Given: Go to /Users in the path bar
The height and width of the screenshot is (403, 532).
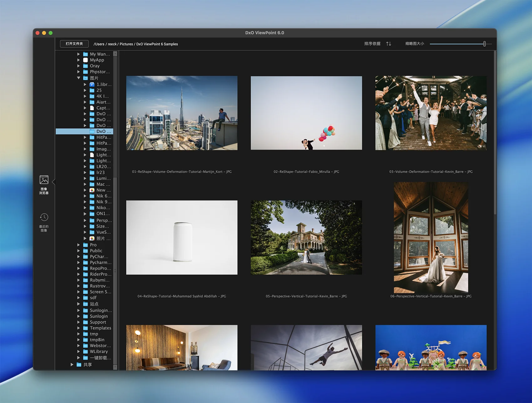Looking at the screenshot, I should (99, 44).
